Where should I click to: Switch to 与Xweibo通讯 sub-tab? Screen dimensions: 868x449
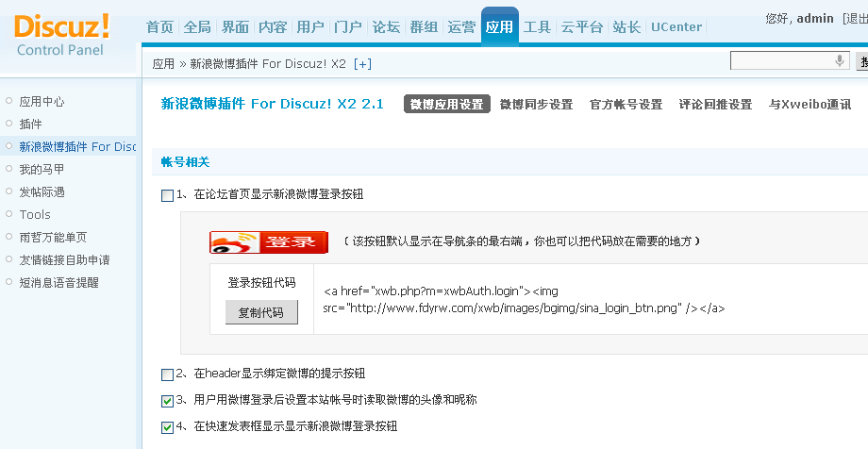tap(810, 104)
